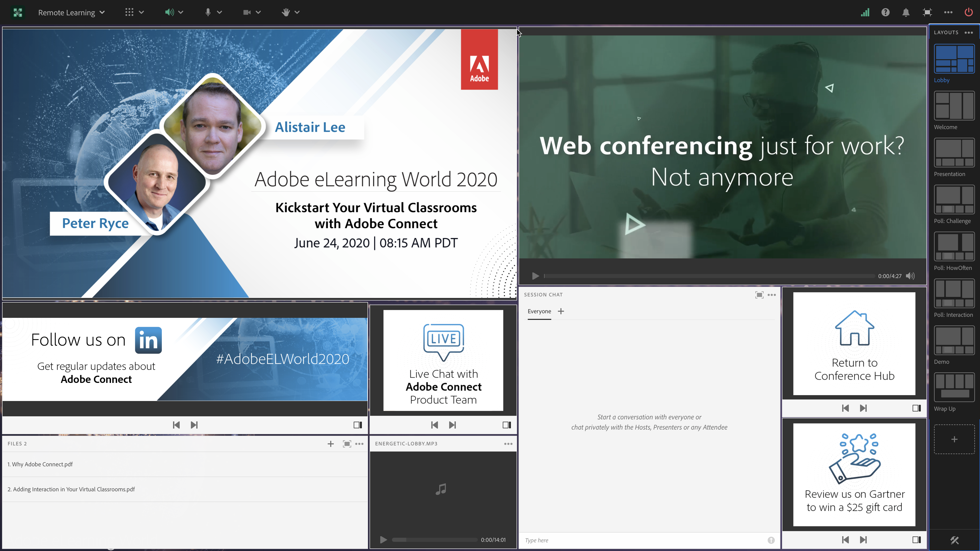Open Adding Interaction in Virtual Classrooms.pdf
Viewport: 980px width, 551px height.
coord(71,489)
